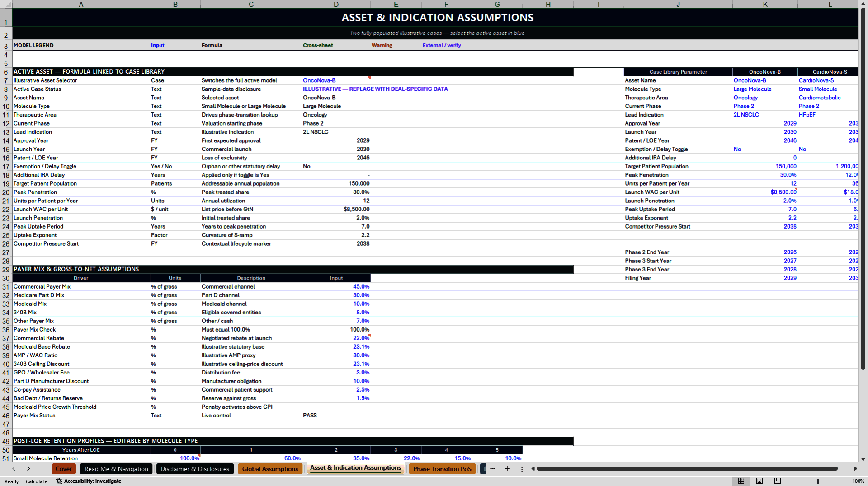Viewport: 868px width, 486px height.
Task: Select column D header
Action: (x=336, y=4)
